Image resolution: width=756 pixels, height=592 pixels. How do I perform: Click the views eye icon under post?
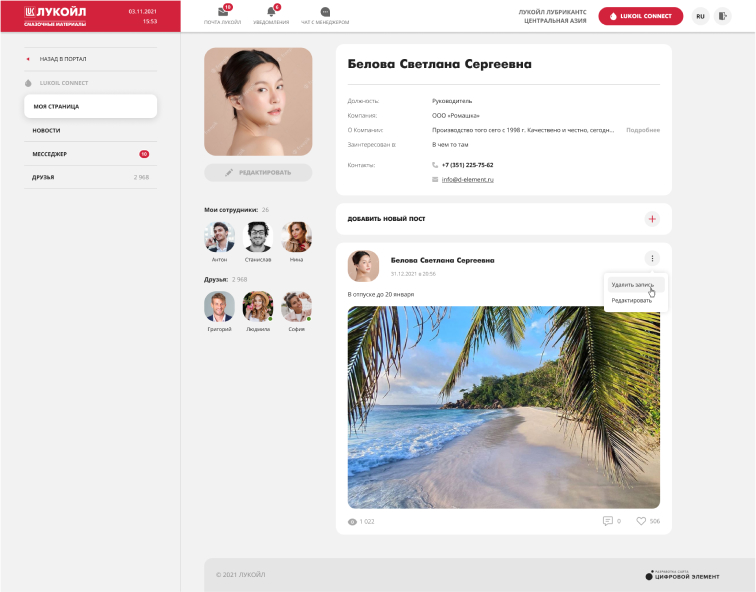(x=352, y=522)
